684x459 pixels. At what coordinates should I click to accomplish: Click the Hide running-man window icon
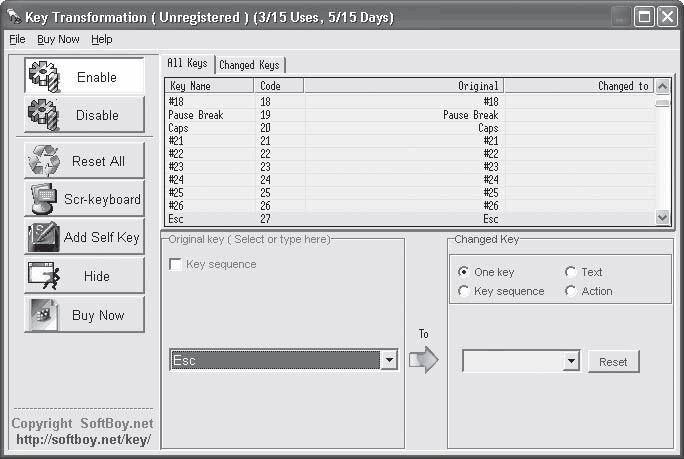point(44,275)
